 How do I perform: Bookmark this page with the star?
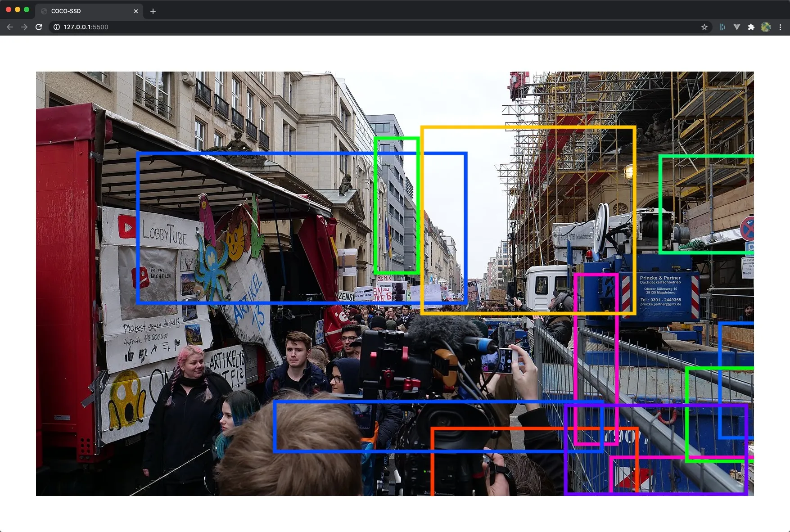coord(704,27)
